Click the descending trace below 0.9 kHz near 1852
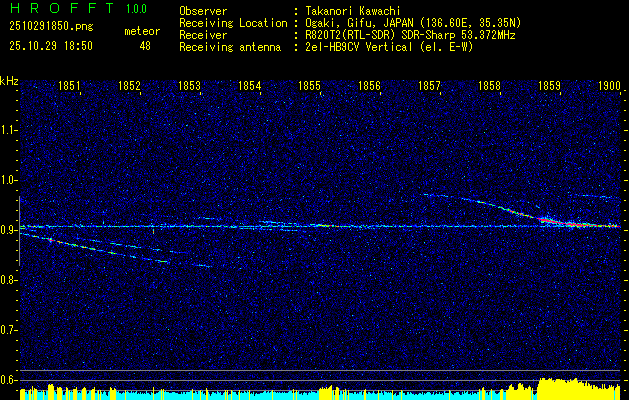 tap(94, 249)
